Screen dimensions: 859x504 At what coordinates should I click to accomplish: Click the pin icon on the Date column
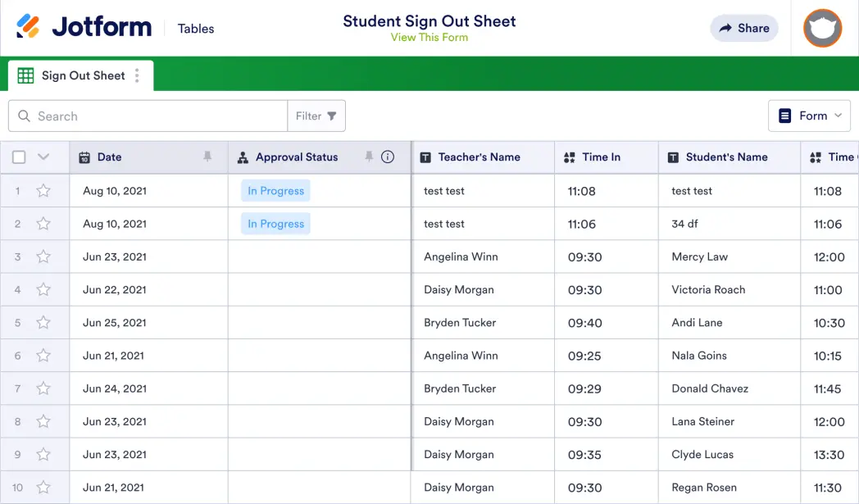tap(207, 157)
